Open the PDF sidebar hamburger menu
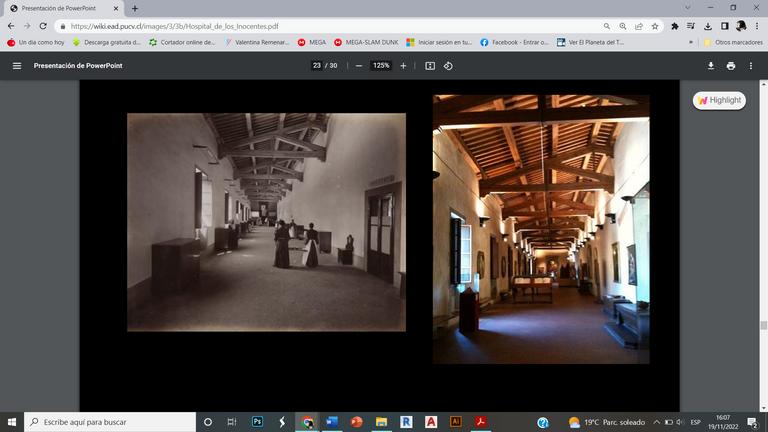 point(17,66)
